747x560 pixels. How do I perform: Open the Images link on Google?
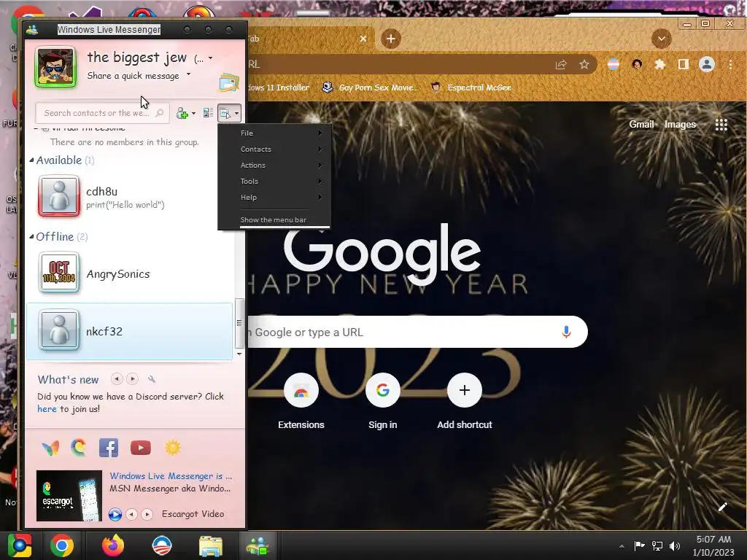tap(680, 124)
